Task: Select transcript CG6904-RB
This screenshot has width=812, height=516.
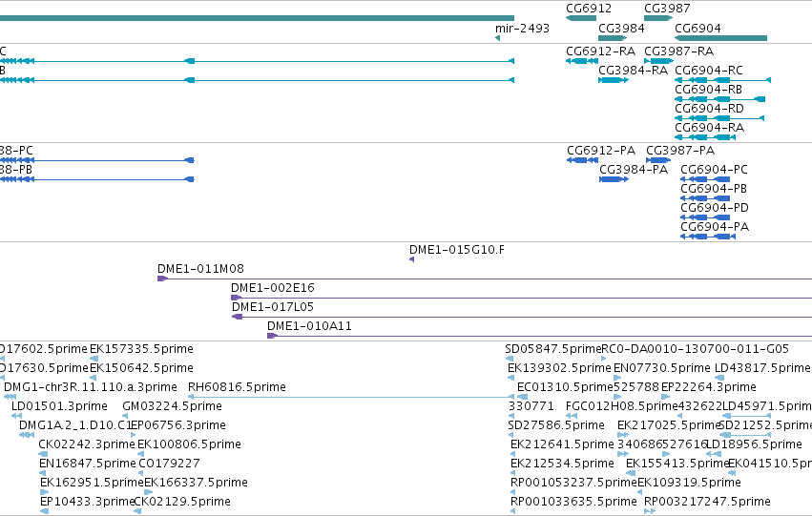Action: click(x=720, y=99)
